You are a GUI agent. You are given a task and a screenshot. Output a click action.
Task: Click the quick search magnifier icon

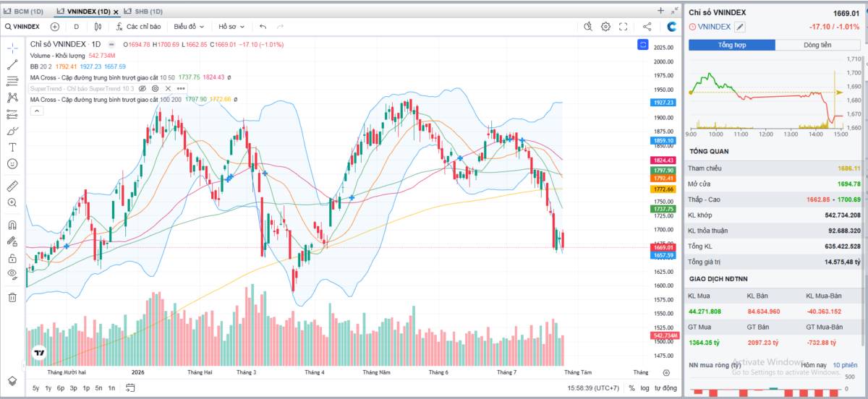click(589, 27)
